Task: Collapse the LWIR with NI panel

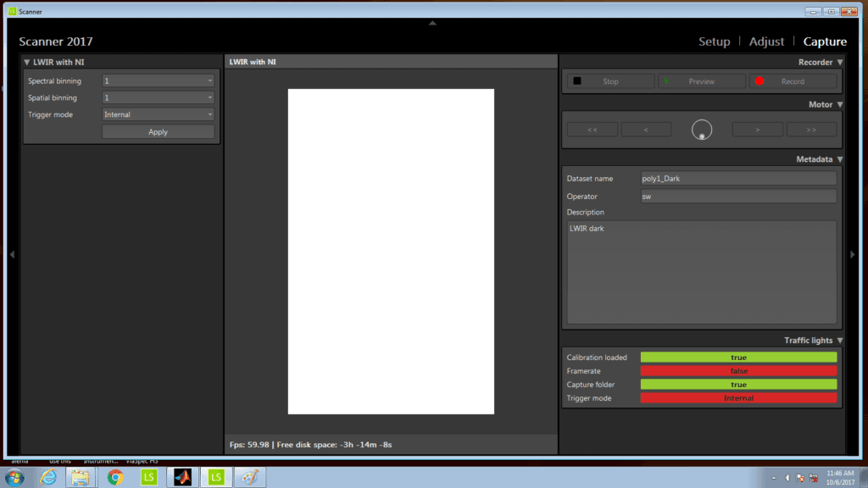Action: coord(27,62)
